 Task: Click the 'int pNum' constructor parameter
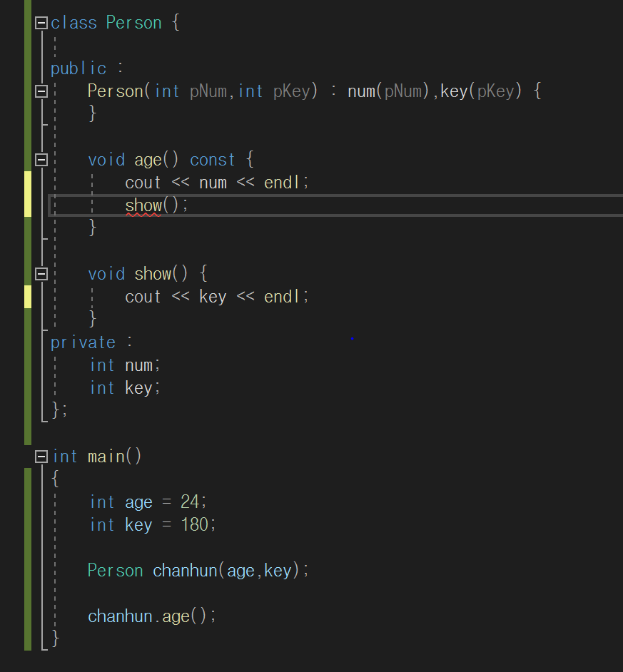[191, 91]
